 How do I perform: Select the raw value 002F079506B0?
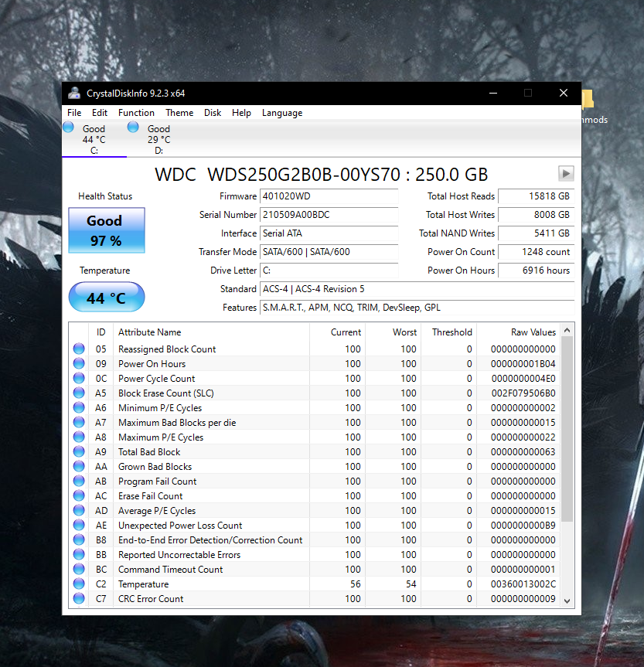523,393
